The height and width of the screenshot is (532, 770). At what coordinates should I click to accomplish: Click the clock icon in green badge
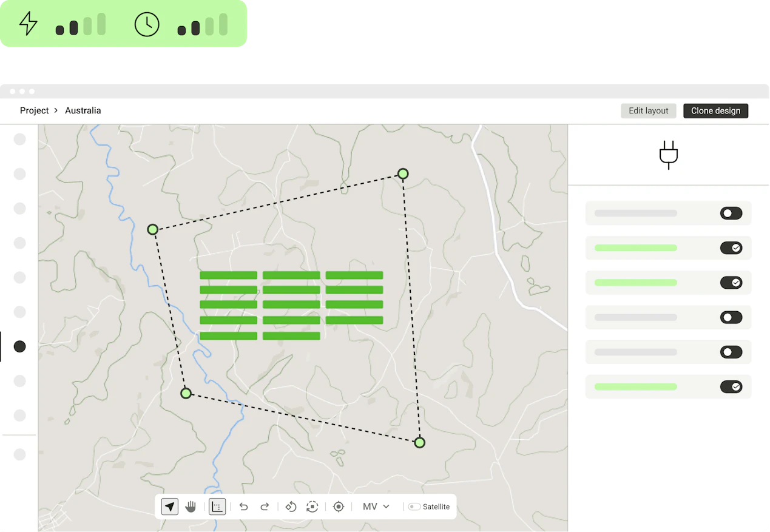[x=147, y=24]
